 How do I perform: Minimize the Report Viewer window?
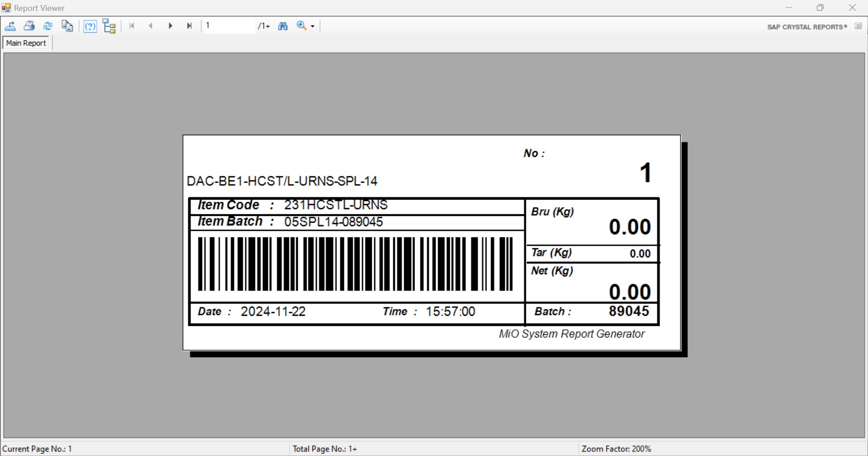coord(789,8)
